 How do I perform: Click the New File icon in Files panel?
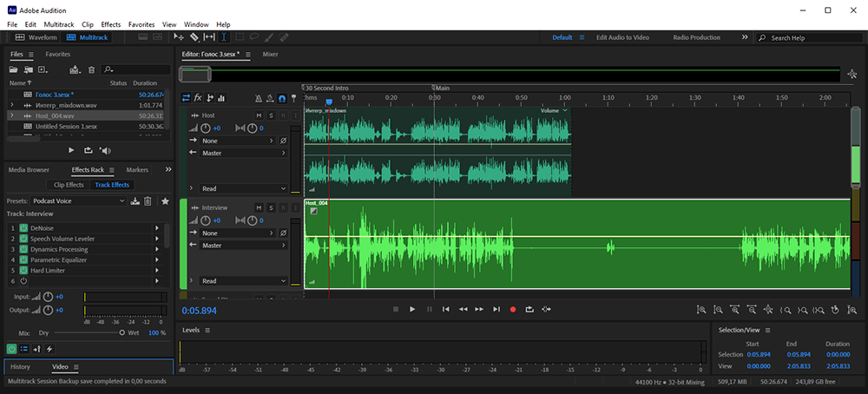(x=43, y=69)
